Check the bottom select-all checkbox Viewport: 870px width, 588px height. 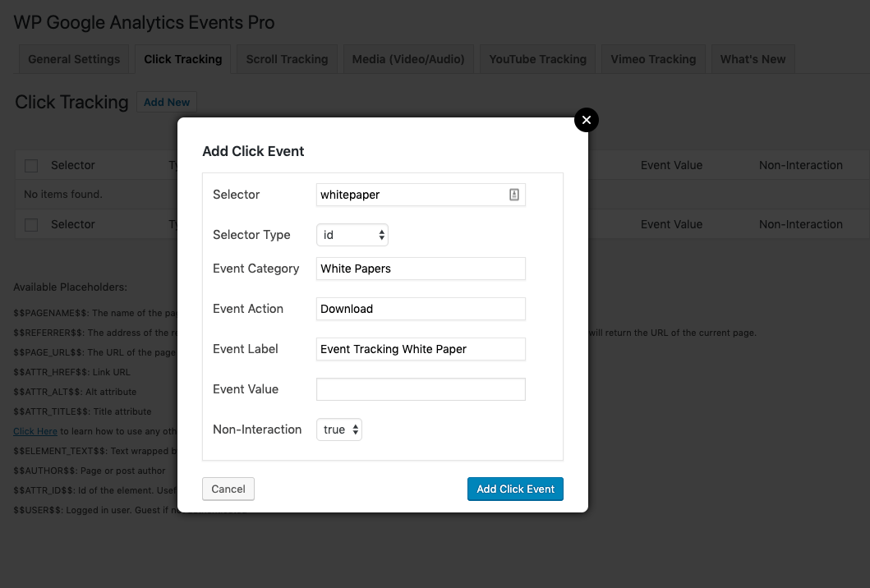pyautogui.click(x=31, y=224)
